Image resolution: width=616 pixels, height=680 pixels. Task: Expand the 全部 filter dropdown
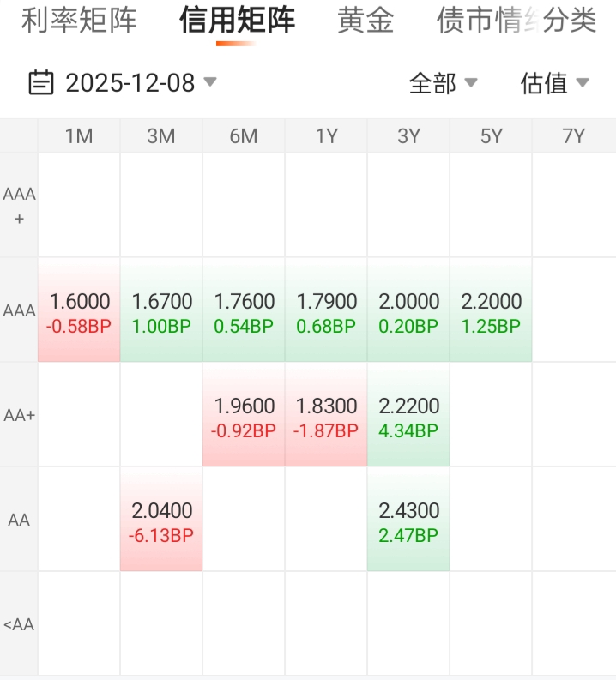[443, 83]
